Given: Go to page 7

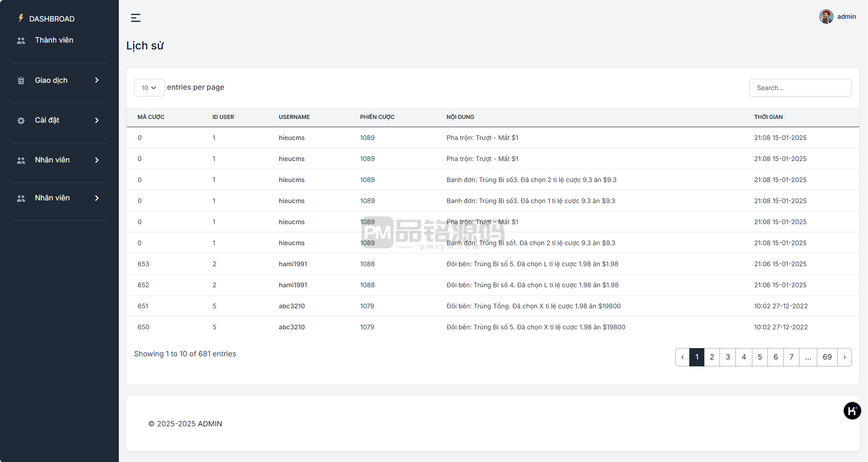Looking at the screenshot, I should click(791, 357).
